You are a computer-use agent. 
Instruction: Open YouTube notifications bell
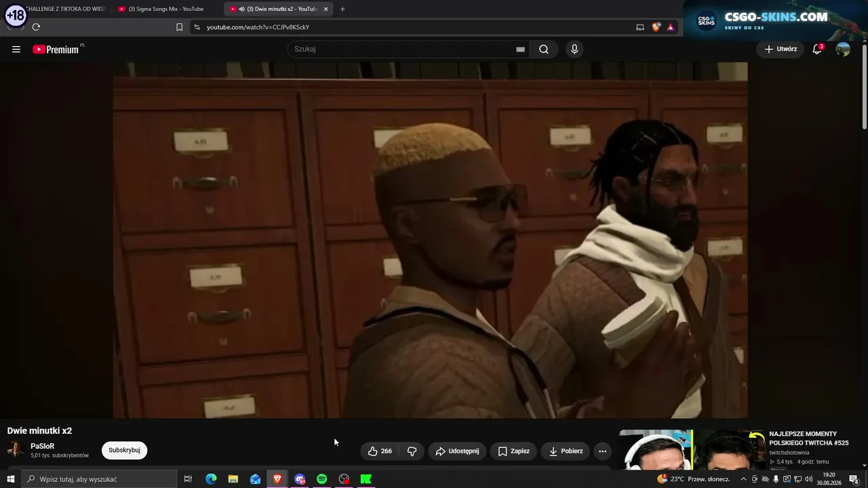[x=817, y=49]
